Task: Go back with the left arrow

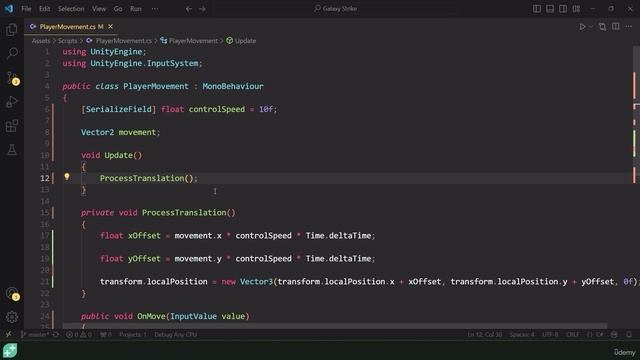Action: [x=189, y=9]
